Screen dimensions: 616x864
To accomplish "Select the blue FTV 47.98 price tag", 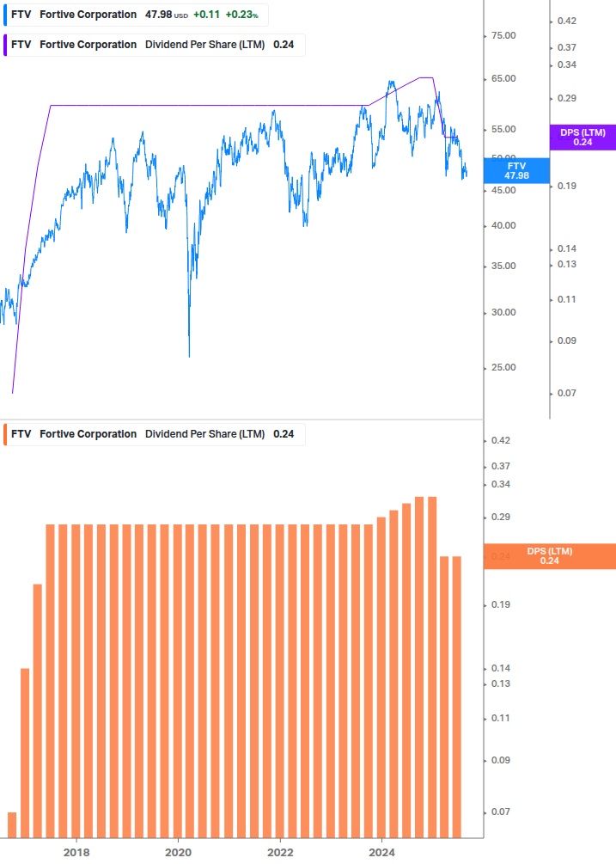I will [x=516, y=170].
